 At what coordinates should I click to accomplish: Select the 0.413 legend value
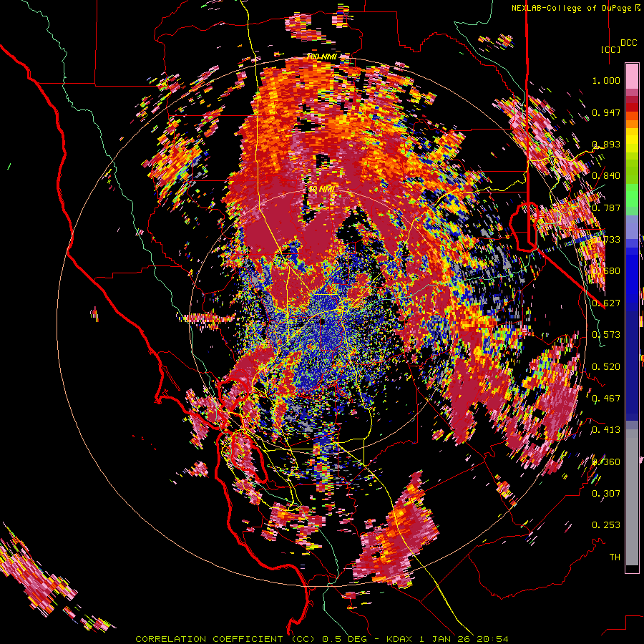606,430
